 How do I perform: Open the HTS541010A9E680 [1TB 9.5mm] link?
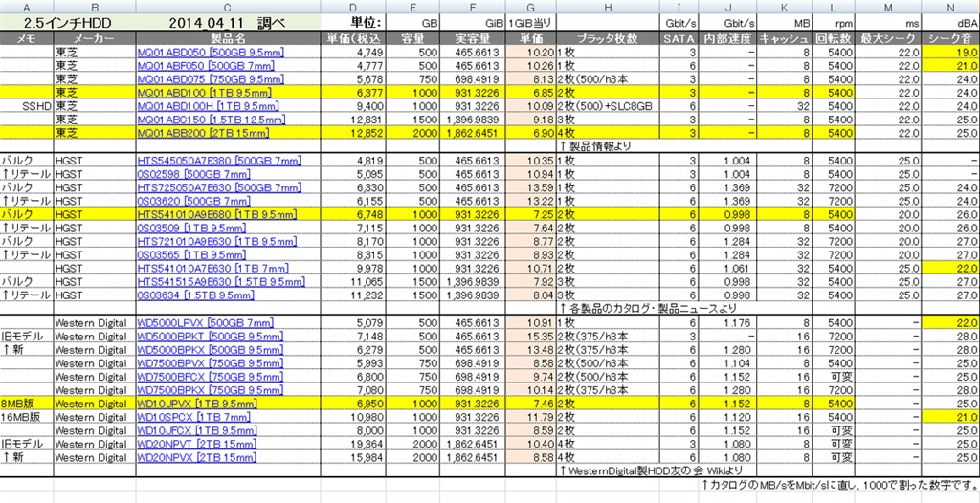click(x=216, y=214)
